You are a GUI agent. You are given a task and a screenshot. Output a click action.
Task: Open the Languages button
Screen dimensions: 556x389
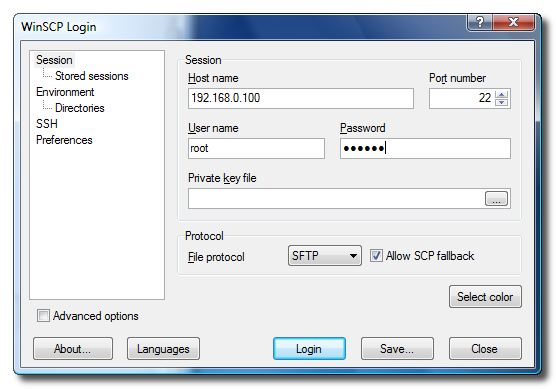pyautogui.click(x=163, y=349)
